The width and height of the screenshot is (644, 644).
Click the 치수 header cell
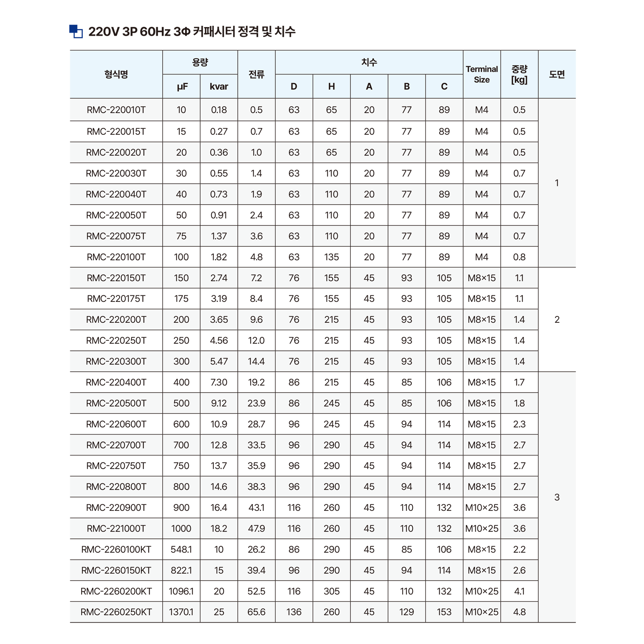tap(369, 62)
